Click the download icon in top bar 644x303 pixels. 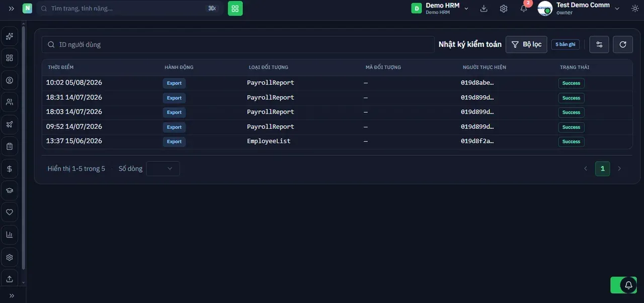pyautogui.click(x=484, y=9)
